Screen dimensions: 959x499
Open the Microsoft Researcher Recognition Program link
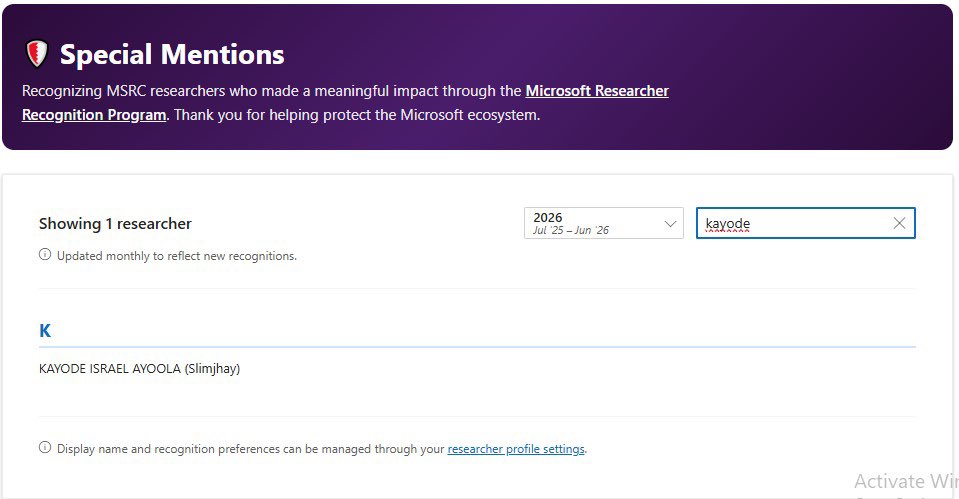click(x=597, y=91)
